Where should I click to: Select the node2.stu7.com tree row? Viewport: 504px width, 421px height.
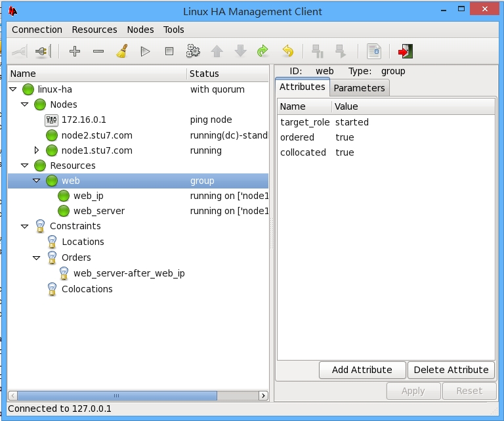click(138, 135)
